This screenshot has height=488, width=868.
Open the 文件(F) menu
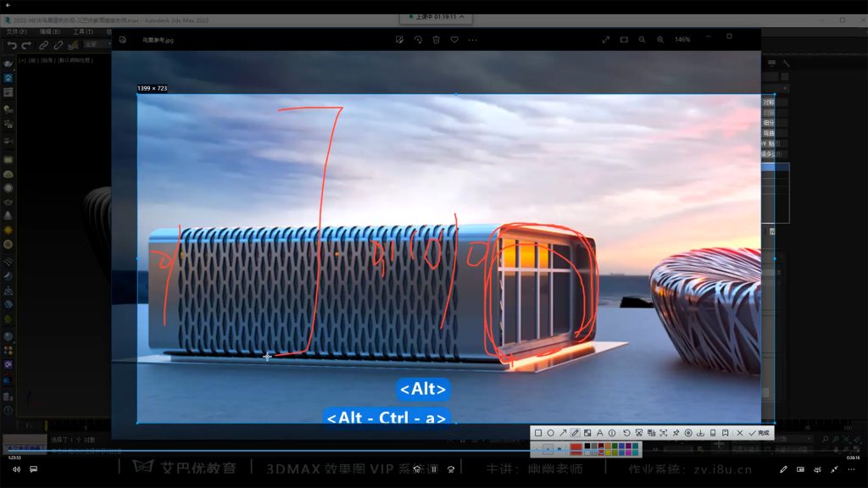[15, 31]
